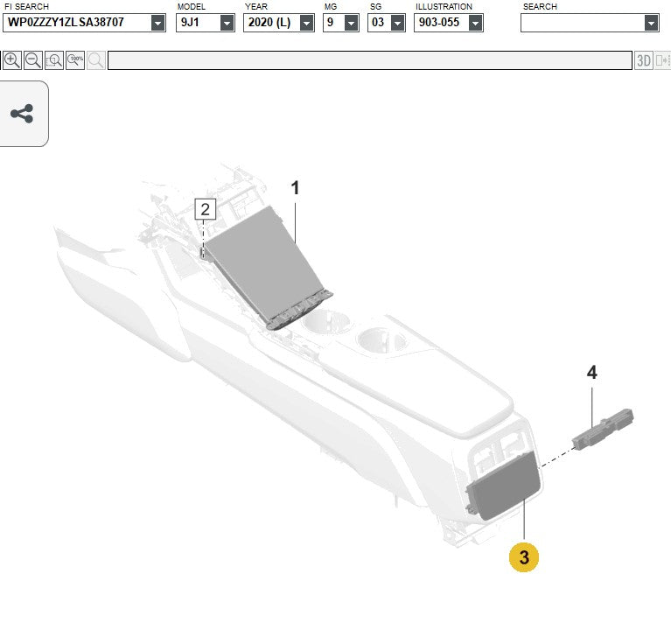Click the greyed-out search magnifier icon
Image resolution: width=671 pixels, height=644 pixels.
pyautogui.click(x=96, y=60)
